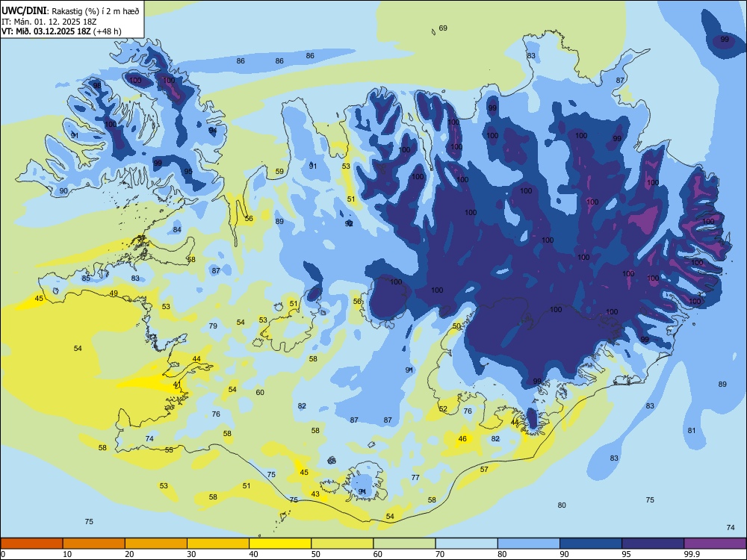Viewport: 747px width, 560px height.
Task: Click the '57' humidity value
Action: pyautogui.click(x=484, y=469)
